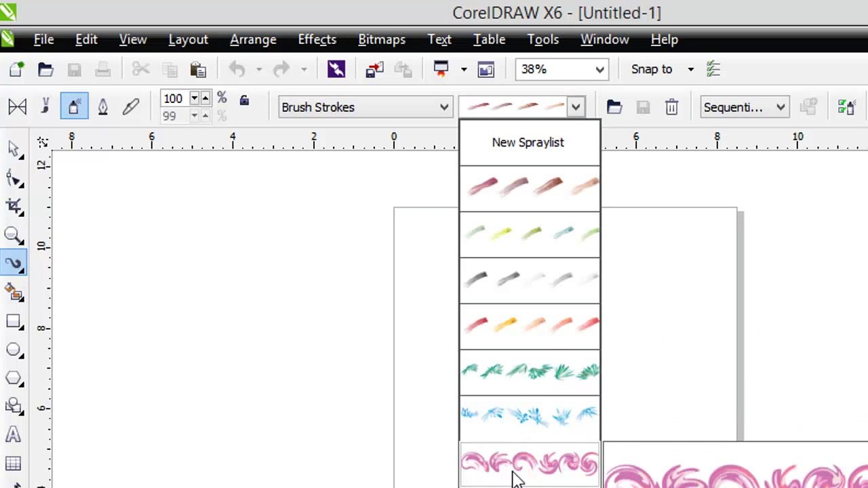
Task: Click the spray object size field showing 100
Action: (174, 98)
